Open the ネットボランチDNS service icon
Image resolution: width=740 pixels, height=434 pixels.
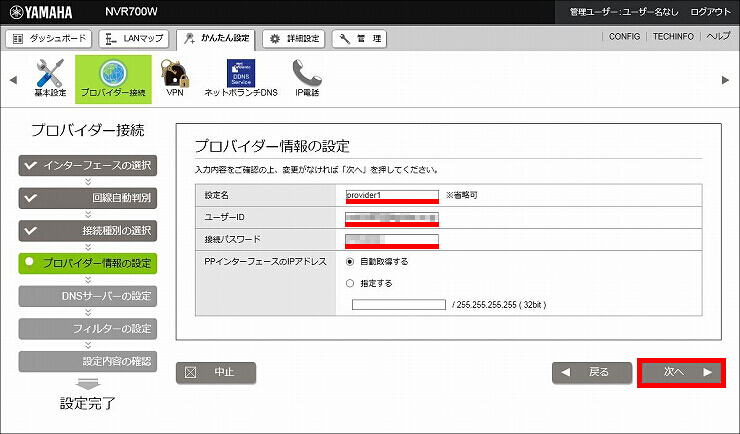click(241, 78)
